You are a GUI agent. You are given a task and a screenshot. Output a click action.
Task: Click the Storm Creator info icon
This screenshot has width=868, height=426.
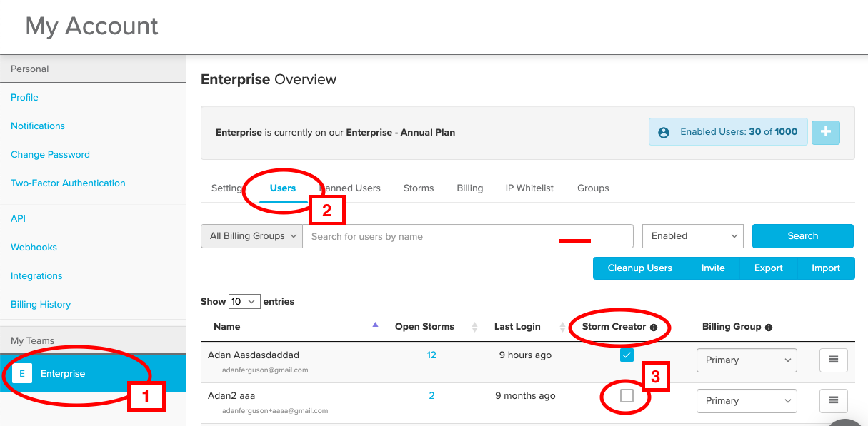coord(653,327)
